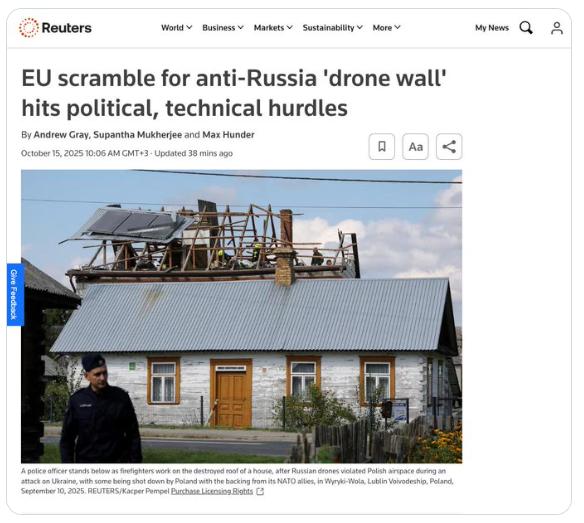
Task: Open the More navigation menu
Action: coord(387,28)
